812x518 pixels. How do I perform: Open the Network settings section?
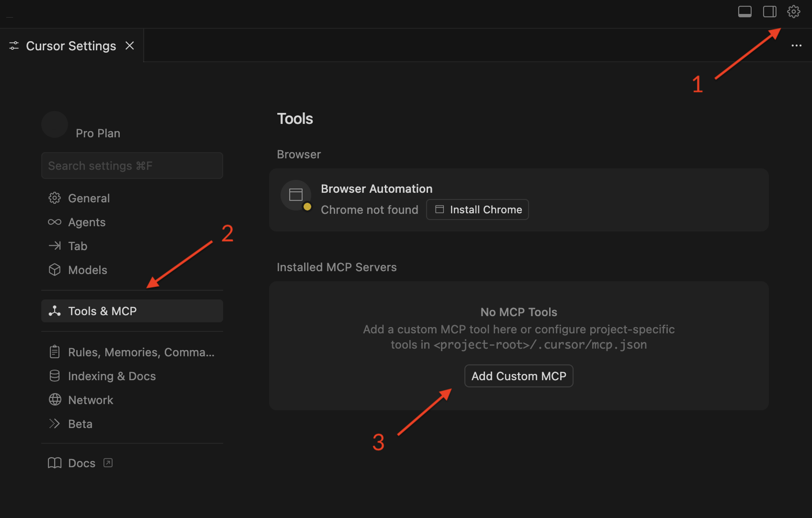(x=132, y=400)
